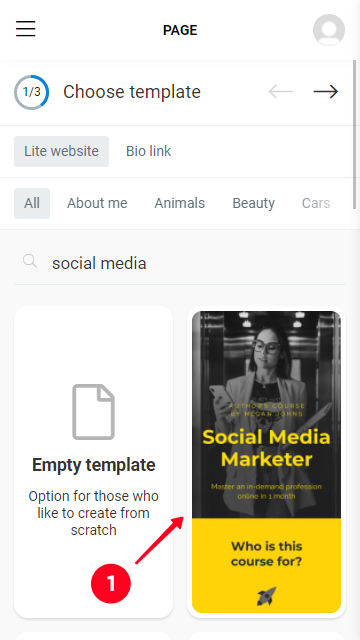Click the Choose template heading
The image size is (360, 640).
point(132,92)
